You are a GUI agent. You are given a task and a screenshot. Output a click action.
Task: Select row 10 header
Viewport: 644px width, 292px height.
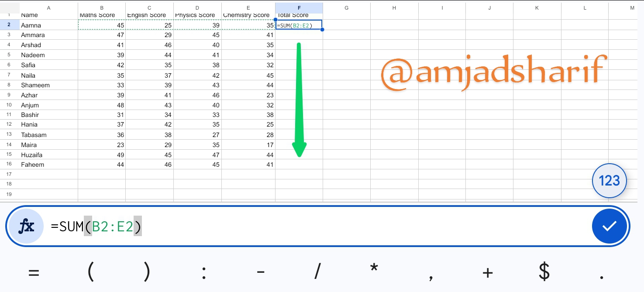[x=9, y=105]
